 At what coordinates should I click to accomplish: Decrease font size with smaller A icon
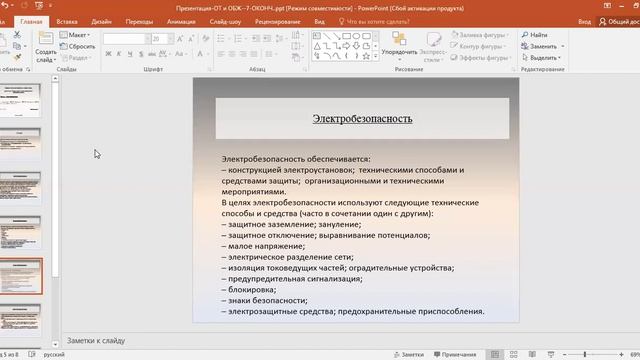(x=191, y=39)
